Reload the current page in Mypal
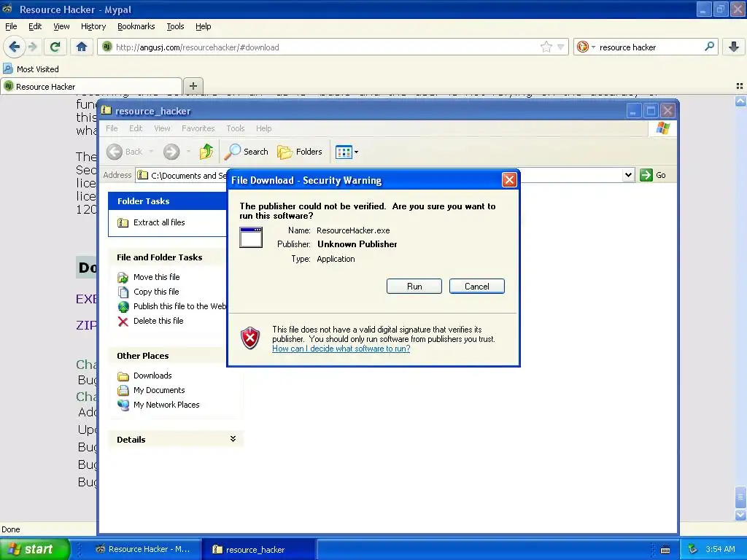 tap(55, 47)
